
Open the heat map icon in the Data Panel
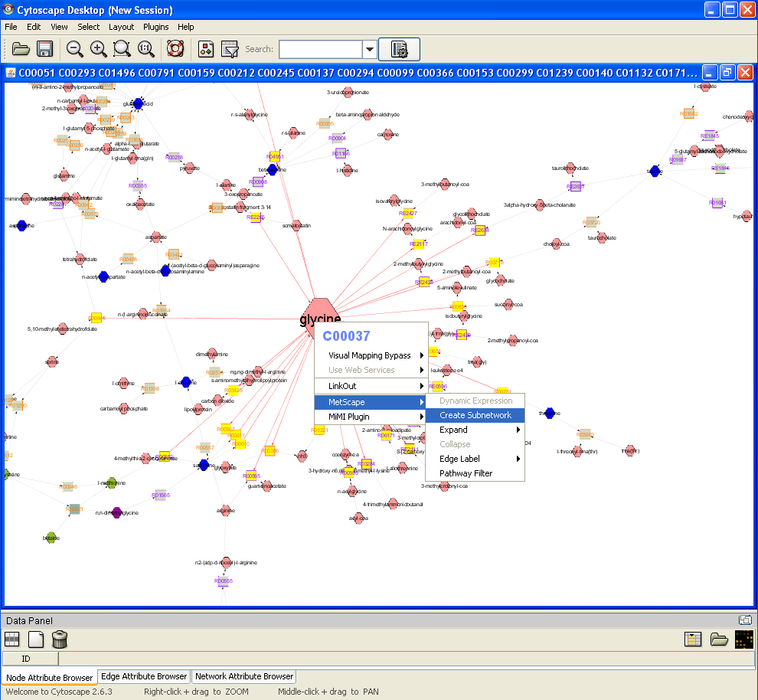(743, 639)
